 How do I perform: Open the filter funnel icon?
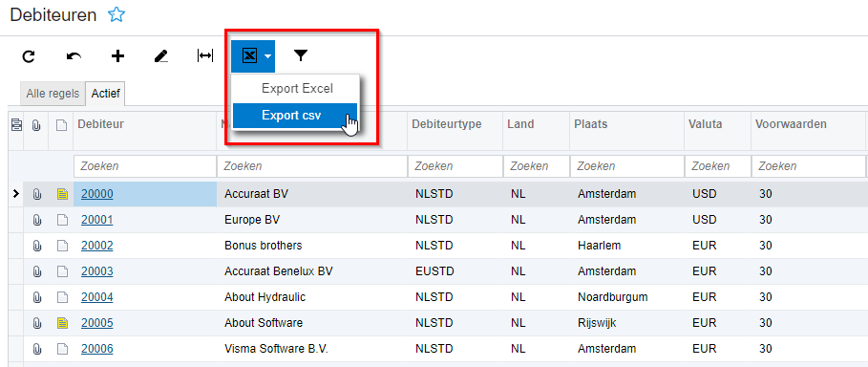point(301,55)
